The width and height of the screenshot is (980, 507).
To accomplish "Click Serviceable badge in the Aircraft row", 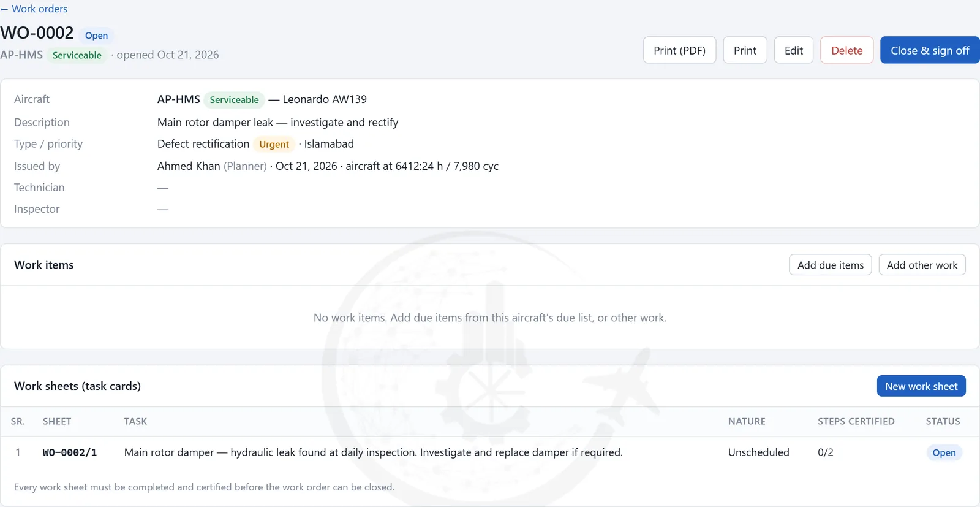I will (x=234, y=99).
